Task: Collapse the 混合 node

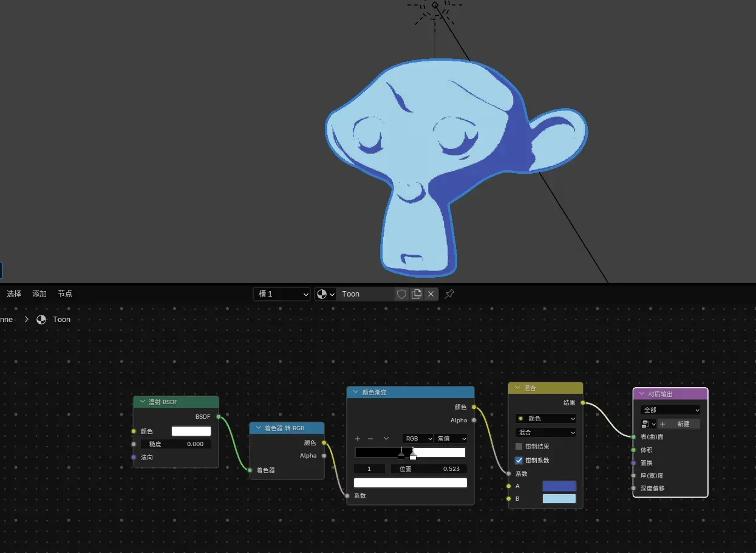Action: tap(518, 388)
